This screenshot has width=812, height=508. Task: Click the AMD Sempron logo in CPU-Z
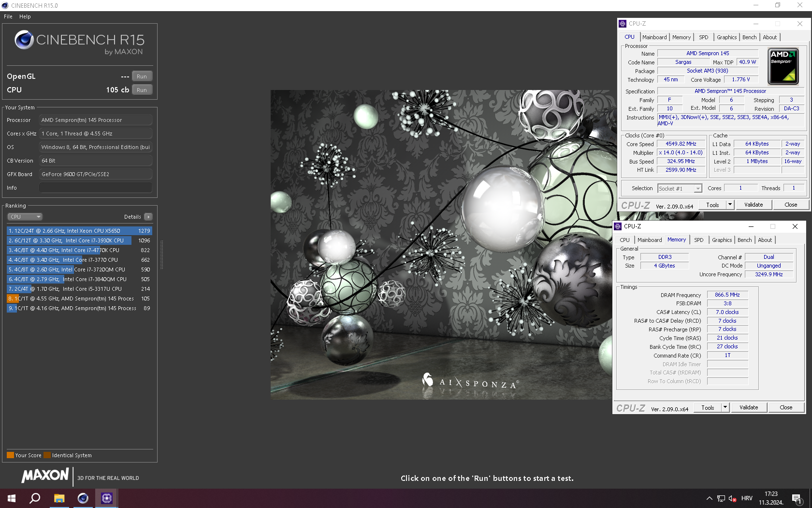(x=783, y=66)
